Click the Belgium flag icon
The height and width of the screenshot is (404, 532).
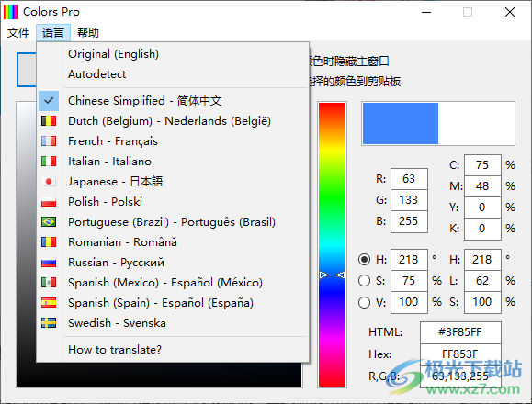click(49, 121)
